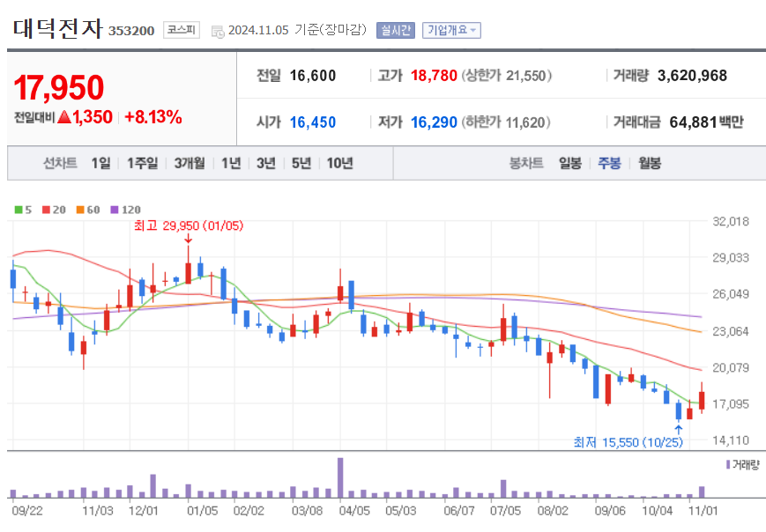Select the 5년 line chart tab
Screen dimensions: 766x532
(x=301, y=163)
